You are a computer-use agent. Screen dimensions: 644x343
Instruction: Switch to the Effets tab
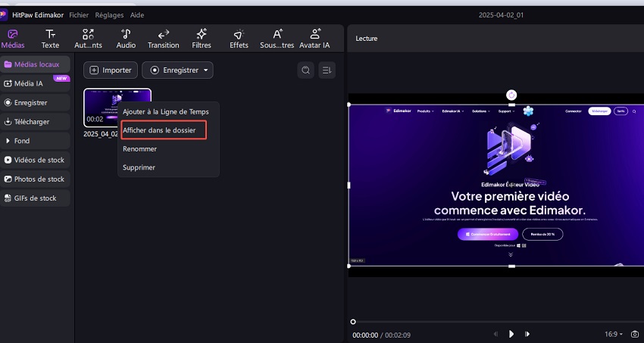[x=239, y=39]
